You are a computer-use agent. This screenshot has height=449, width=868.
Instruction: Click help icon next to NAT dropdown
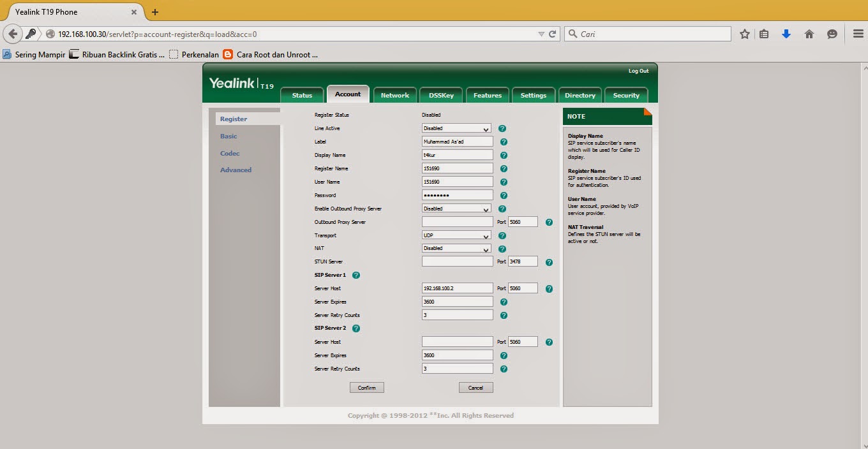502,249
